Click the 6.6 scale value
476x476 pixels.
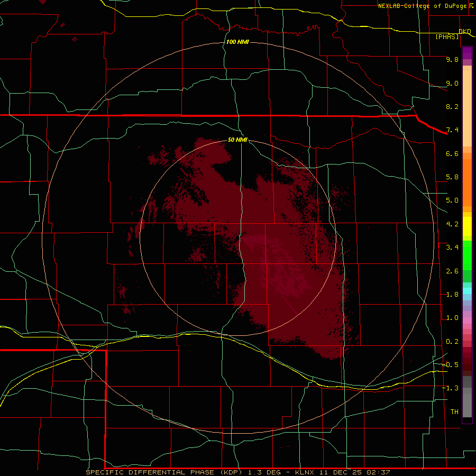click(x=452, y=153)
